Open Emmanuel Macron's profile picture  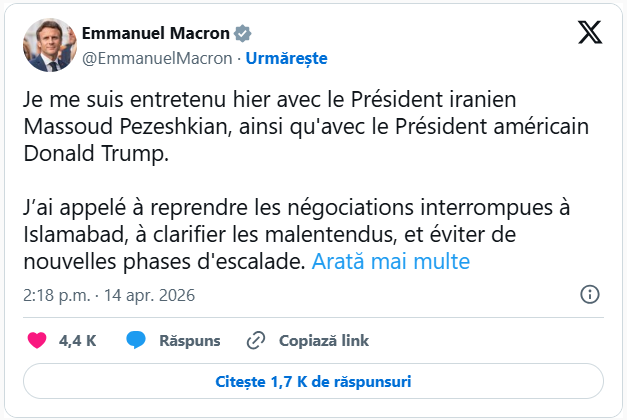46,45
